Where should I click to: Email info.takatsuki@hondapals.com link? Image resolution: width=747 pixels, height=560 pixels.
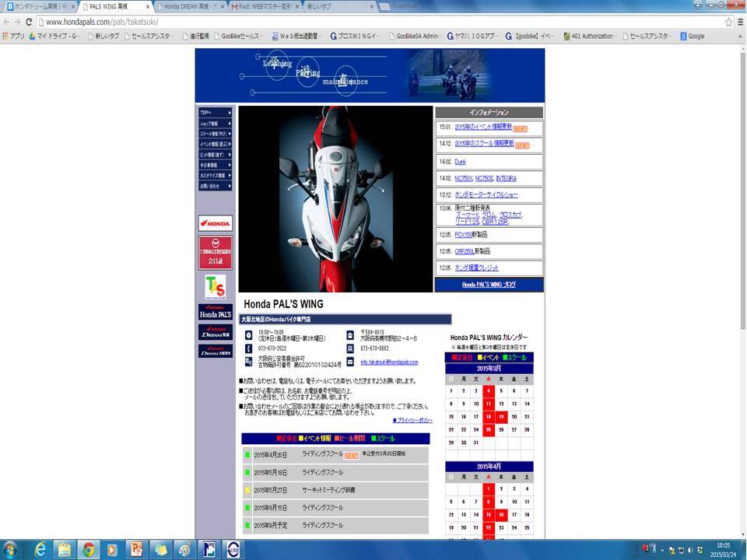point(389,362)
